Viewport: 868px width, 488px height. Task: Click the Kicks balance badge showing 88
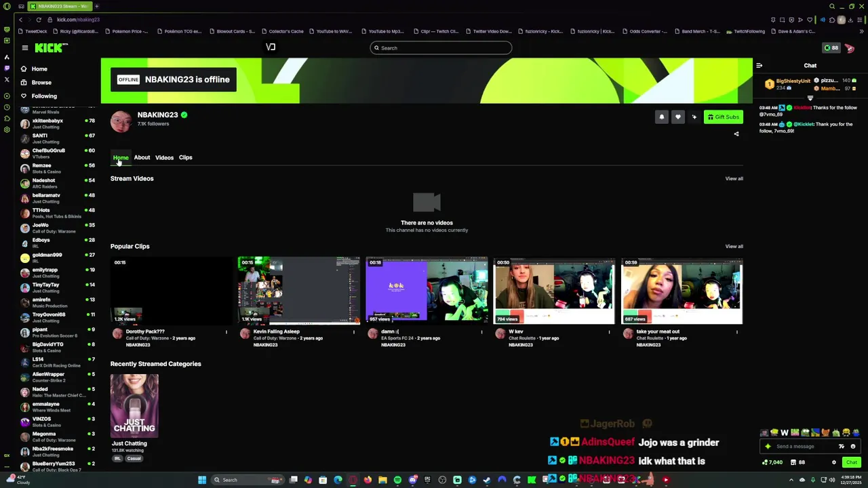[831, 47]
